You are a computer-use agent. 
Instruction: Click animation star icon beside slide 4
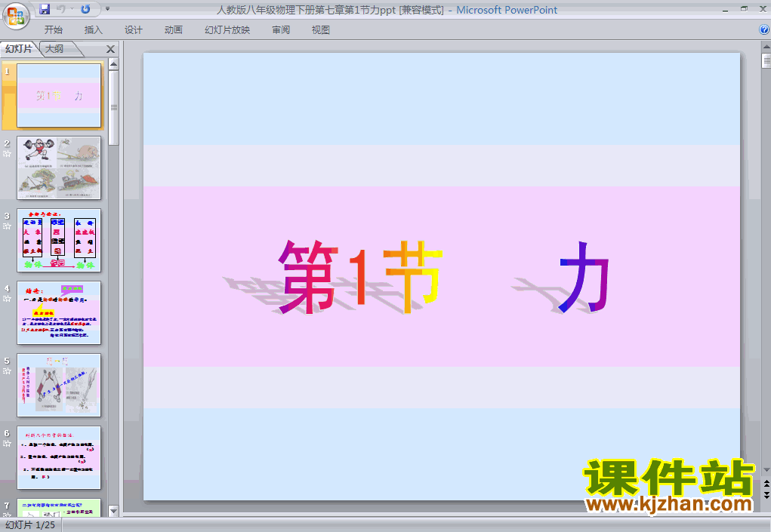coord(7,298)
